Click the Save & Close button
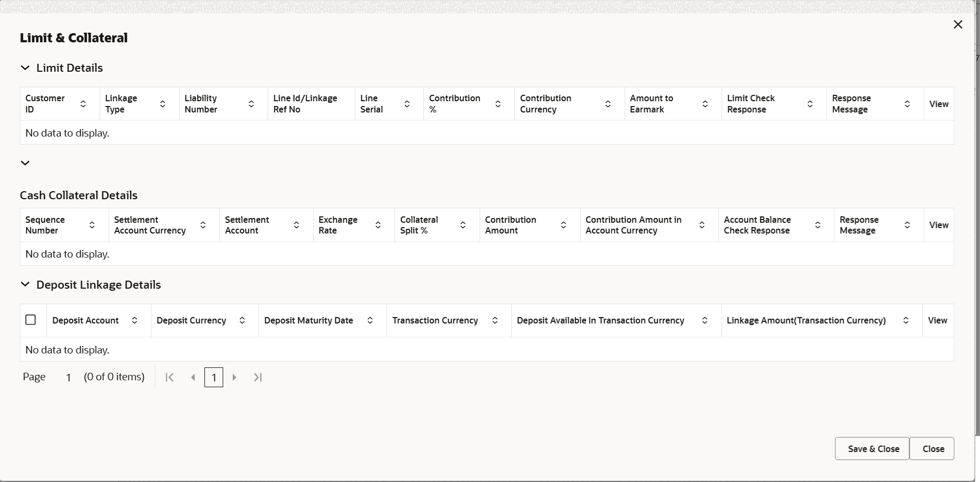 [871, 448]
